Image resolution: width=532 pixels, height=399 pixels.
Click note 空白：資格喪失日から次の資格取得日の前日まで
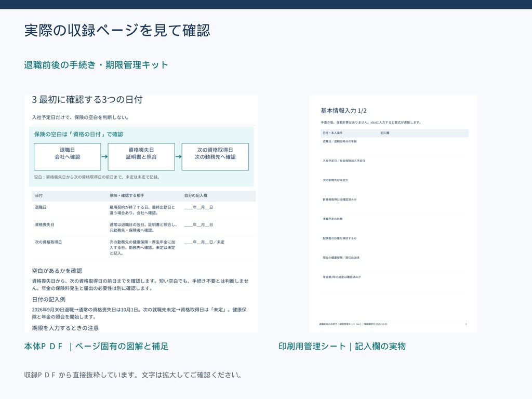coord(97,177)
